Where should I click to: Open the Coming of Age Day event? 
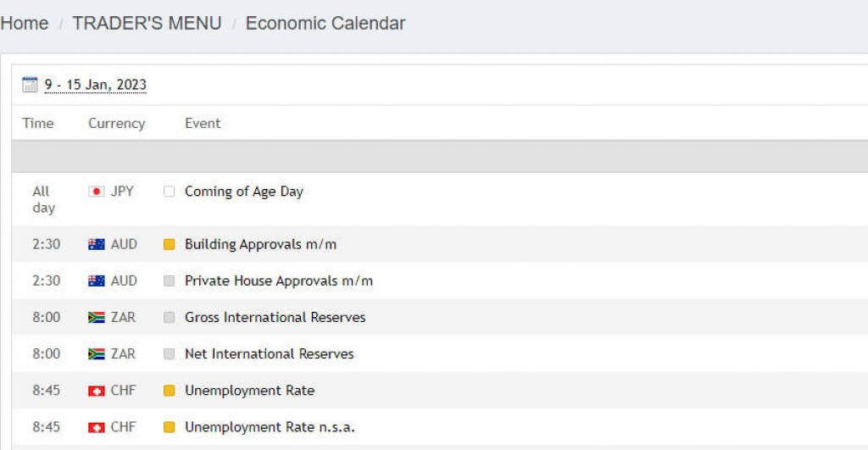(244, 192)
